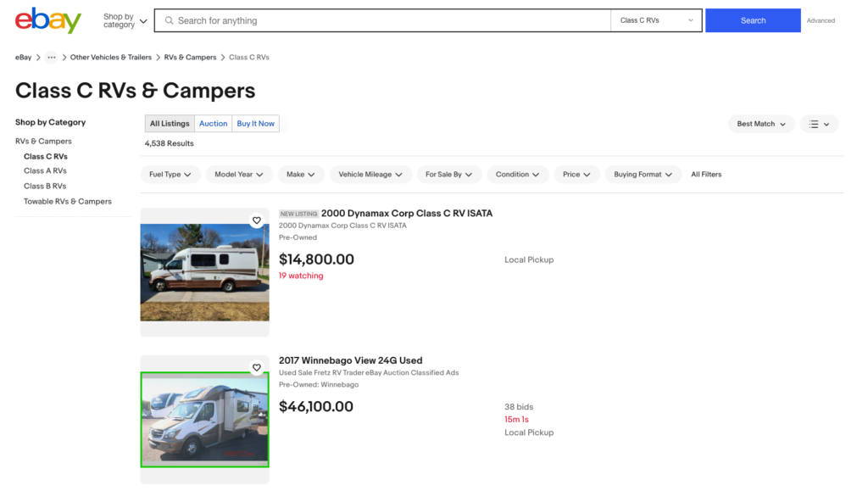
Task: Expand the Best Match sort dropdown
Action: click(761, 124)
